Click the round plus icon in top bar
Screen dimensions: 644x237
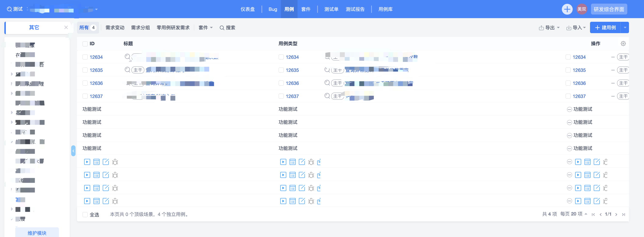click(567, 9)
